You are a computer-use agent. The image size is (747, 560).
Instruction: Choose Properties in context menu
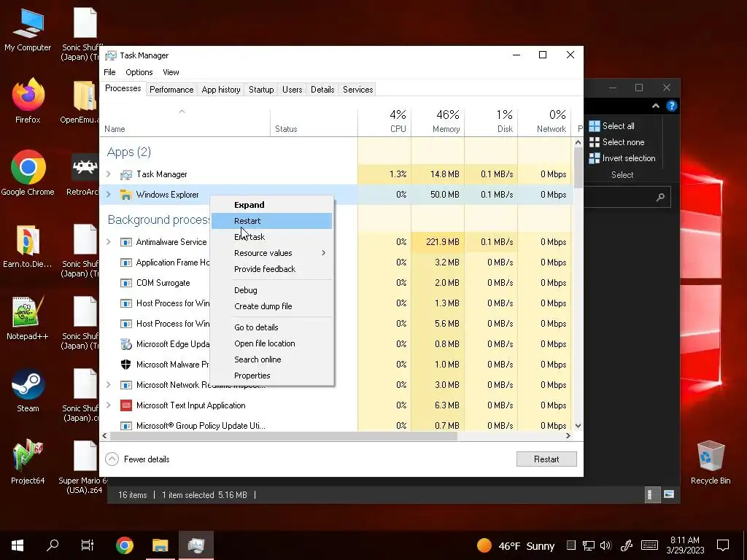[x=271, y=376]
